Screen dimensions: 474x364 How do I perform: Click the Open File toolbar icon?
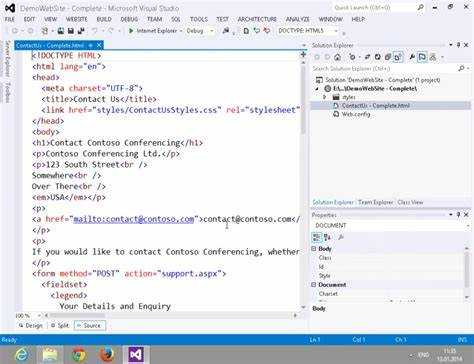point(61,31)
